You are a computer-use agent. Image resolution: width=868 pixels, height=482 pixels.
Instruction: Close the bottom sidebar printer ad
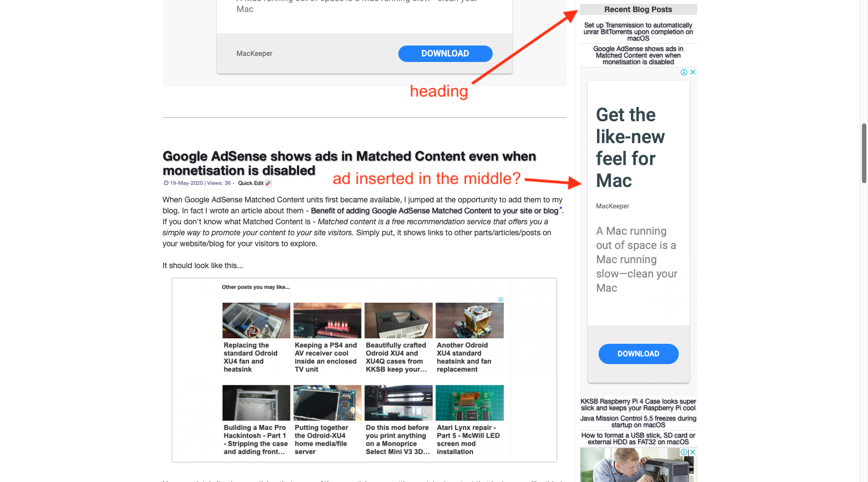(692, 452)
